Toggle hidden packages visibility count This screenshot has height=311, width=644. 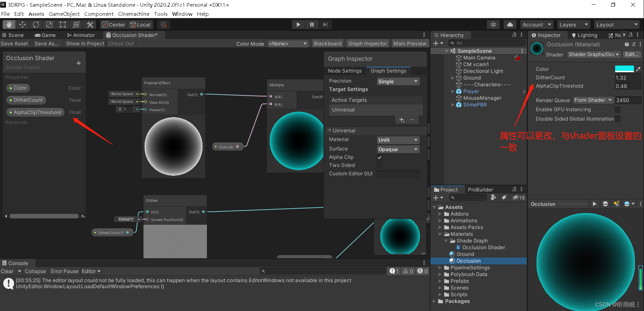[x=518, y=198]
